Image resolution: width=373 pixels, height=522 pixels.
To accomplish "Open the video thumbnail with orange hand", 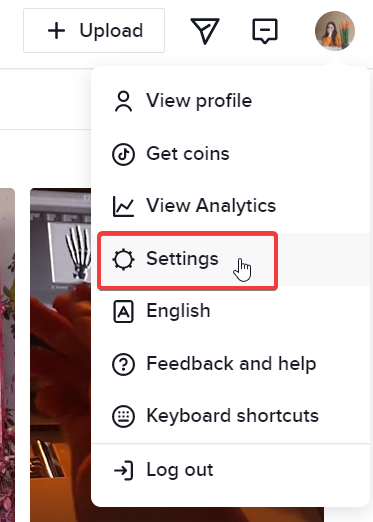I will 60,355.
